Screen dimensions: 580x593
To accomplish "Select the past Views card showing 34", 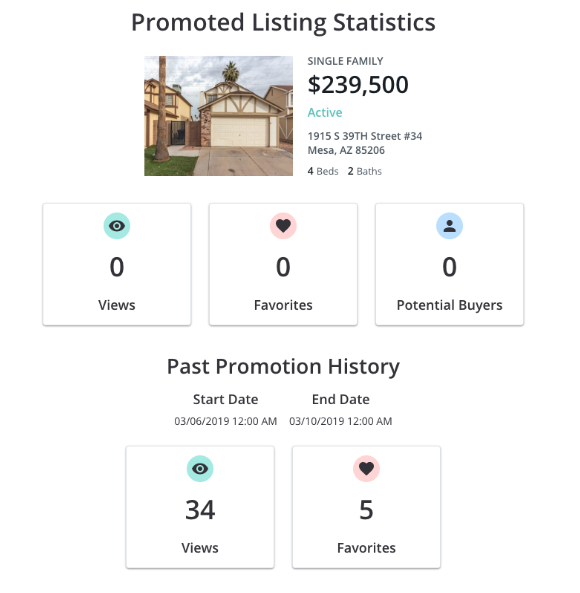I will pyautogui.click(x=200, y=507).
